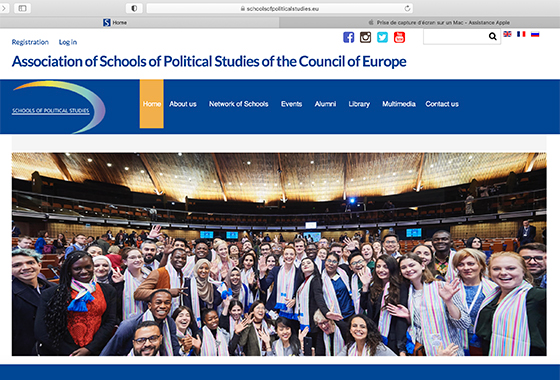
Task: Switch language using the French flag
Action: (x=521, y=34)
